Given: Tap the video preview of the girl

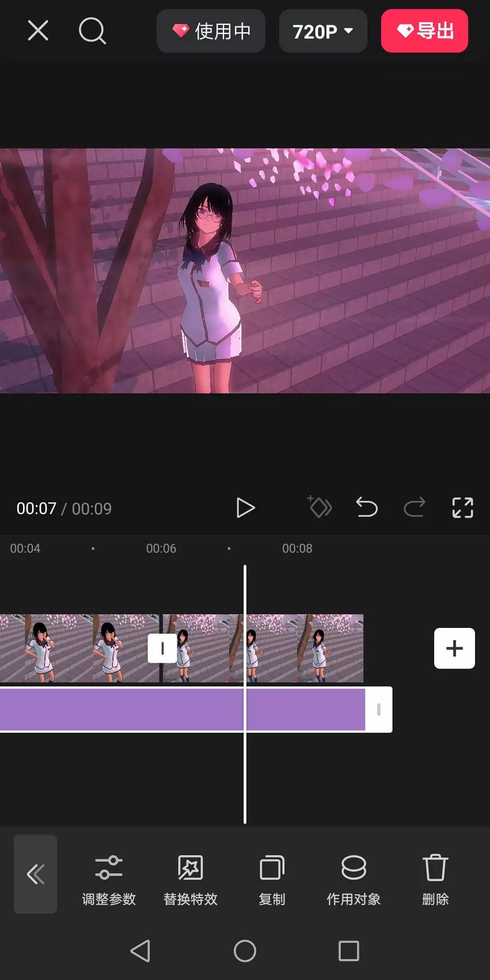Looking at the screenshot, I should (245, 270).
